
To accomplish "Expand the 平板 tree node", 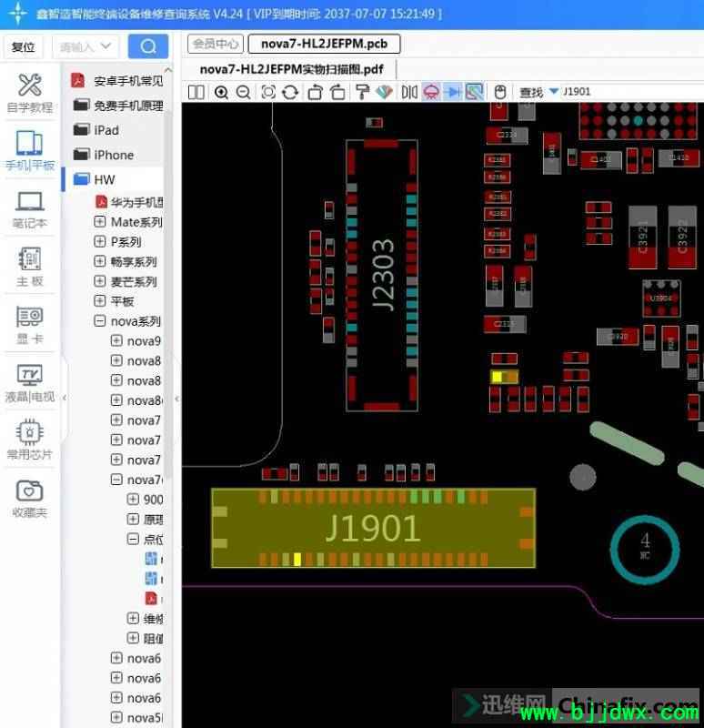I will click(99, 301).
